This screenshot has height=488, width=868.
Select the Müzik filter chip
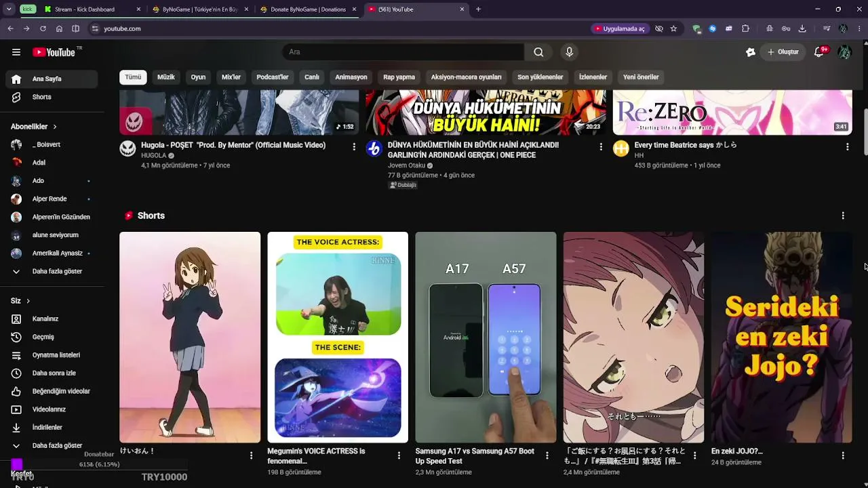click(166, 77)
